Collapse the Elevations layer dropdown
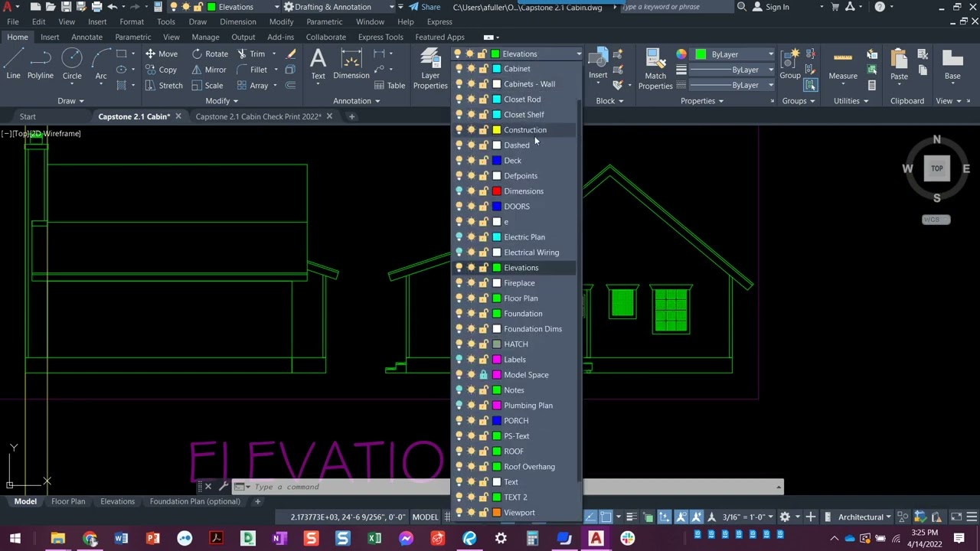 point(578,54)
